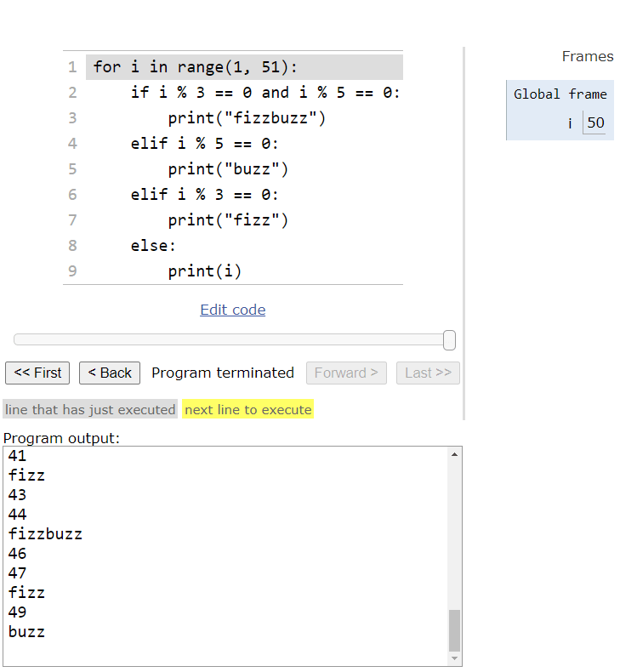Click output line '43'
The width and height of the screenshot is (620, 672).
point(17,494)
